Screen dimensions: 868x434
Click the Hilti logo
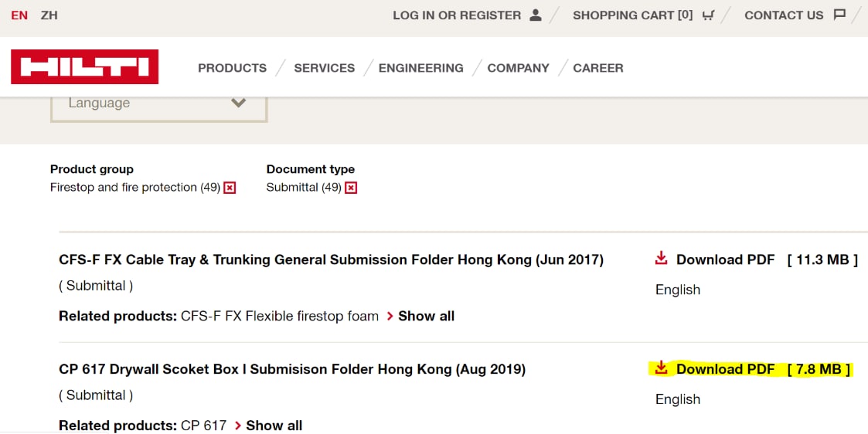85,67
